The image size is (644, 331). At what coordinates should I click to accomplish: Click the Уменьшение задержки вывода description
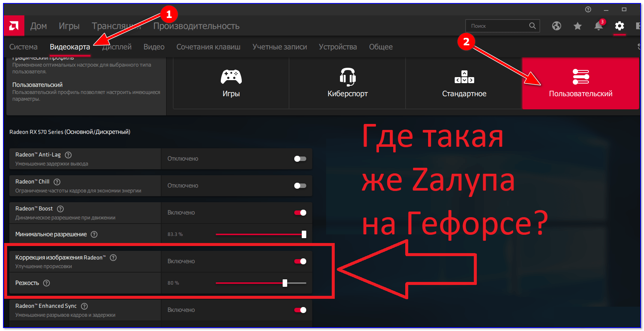(52, 164)
